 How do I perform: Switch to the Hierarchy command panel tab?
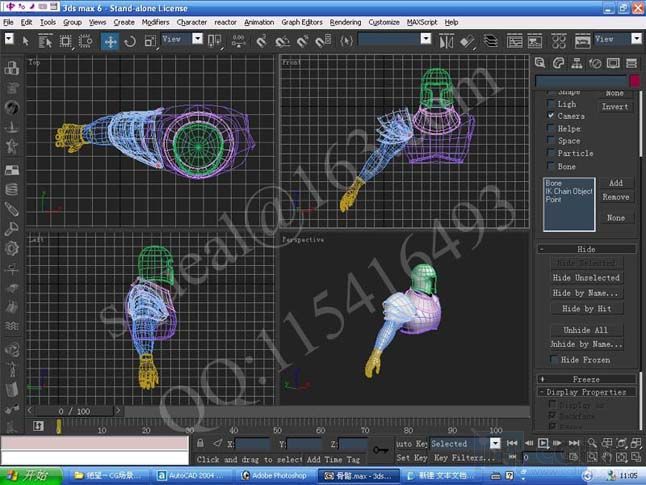click(577, 63)
